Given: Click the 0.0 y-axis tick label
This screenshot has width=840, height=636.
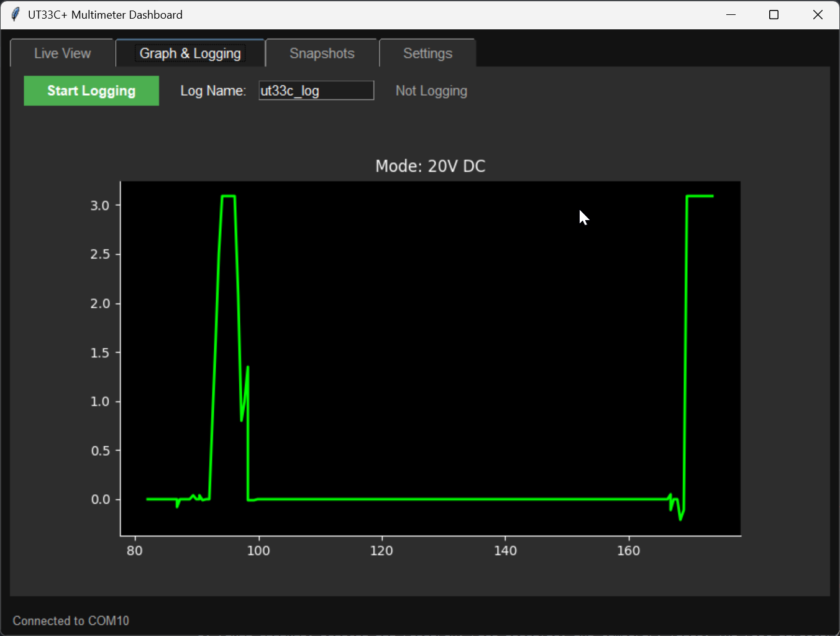Looking at the screenshot, I should 100,499.
